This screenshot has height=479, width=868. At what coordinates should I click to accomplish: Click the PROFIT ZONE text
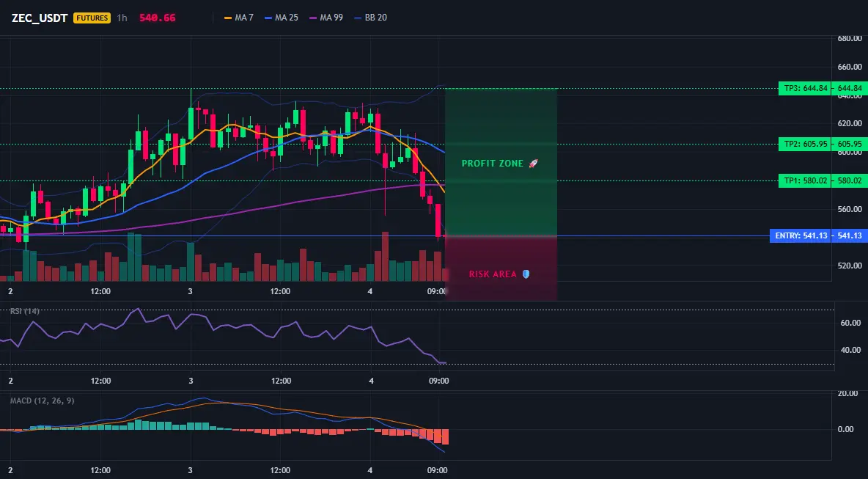(492, 164)
